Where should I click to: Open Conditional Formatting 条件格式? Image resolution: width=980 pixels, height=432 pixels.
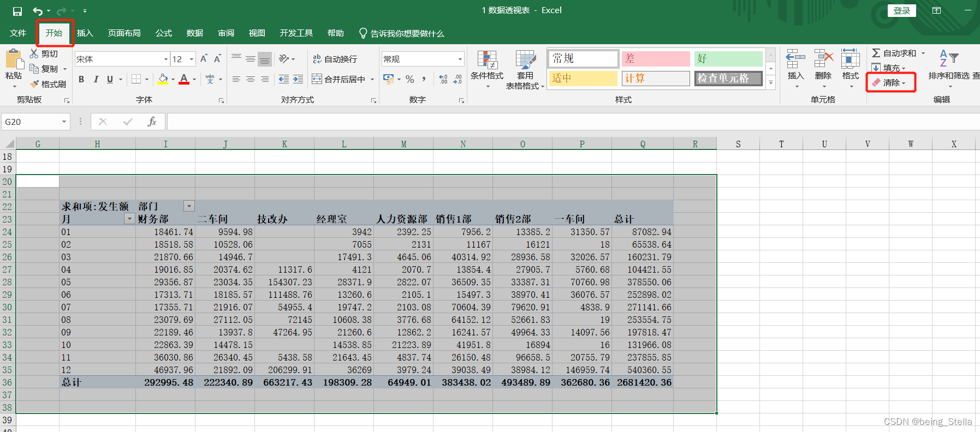(487, 69)
